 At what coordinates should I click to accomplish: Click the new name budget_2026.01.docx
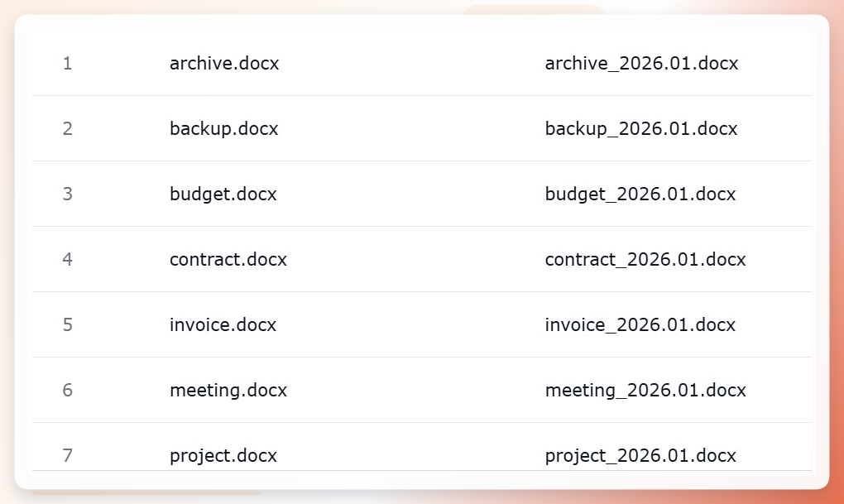tap(640, 194)
